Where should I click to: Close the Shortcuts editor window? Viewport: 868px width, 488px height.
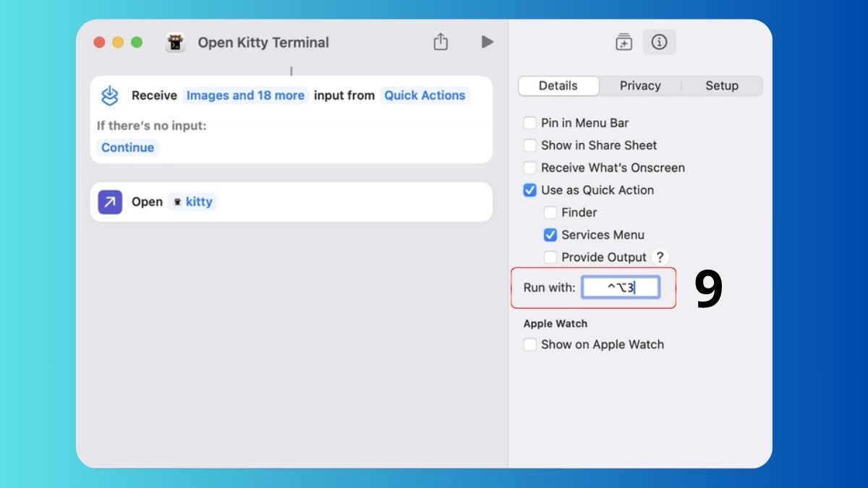(99, 43)
